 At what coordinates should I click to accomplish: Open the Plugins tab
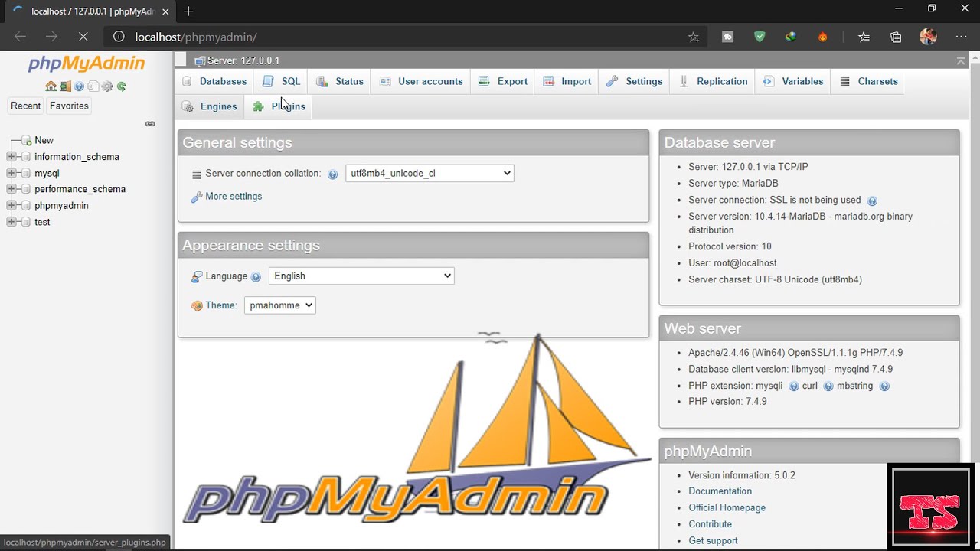[x=279, y=106]
